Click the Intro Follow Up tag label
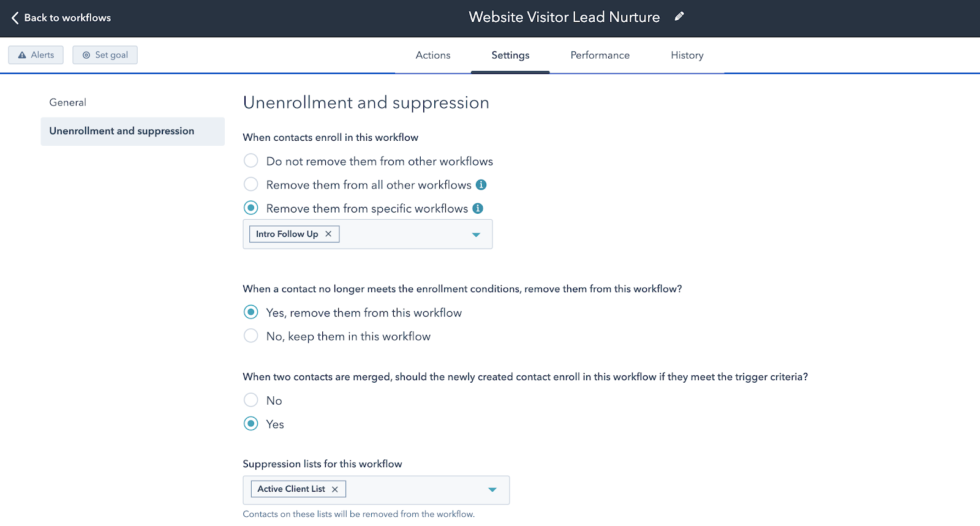The height and width of the screenshot is (526, 980). [x=287, y=234]
